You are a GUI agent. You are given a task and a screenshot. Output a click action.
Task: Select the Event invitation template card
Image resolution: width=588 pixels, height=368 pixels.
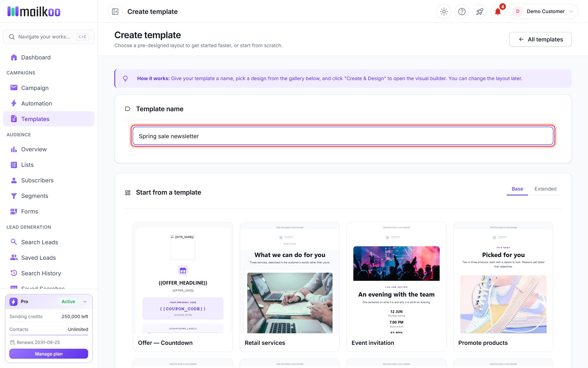pos(396,287)
